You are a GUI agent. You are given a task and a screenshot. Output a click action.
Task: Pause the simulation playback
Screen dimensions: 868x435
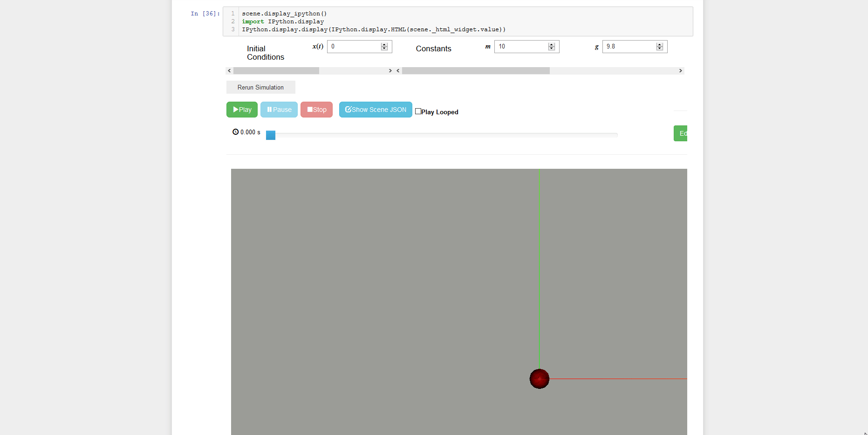point(279,110)
